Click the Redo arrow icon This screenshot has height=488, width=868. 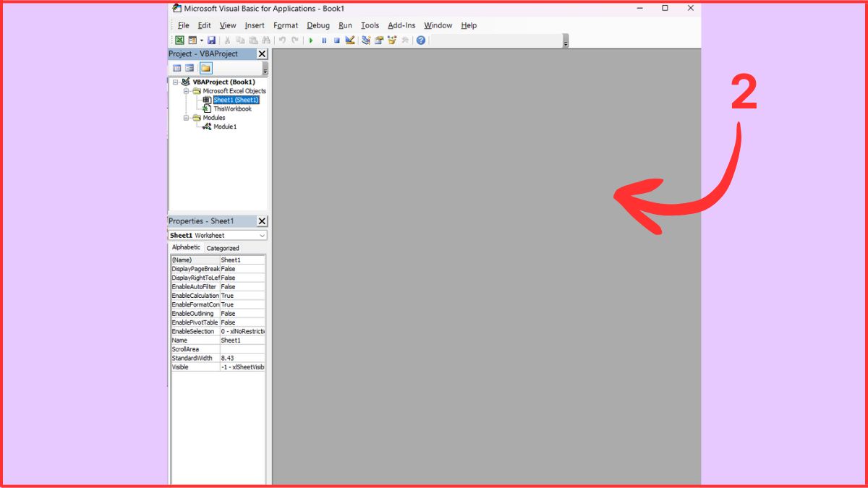(294, 40)
